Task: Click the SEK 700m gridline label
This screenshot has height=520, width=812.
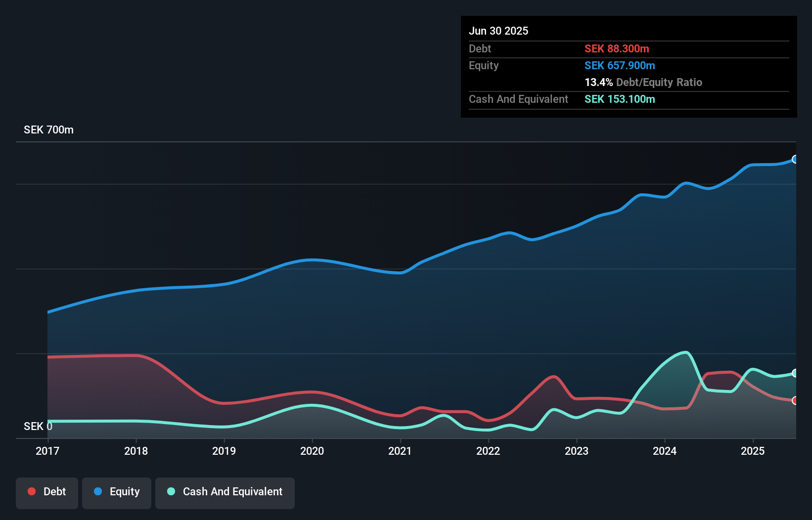Action: [48, 130]
